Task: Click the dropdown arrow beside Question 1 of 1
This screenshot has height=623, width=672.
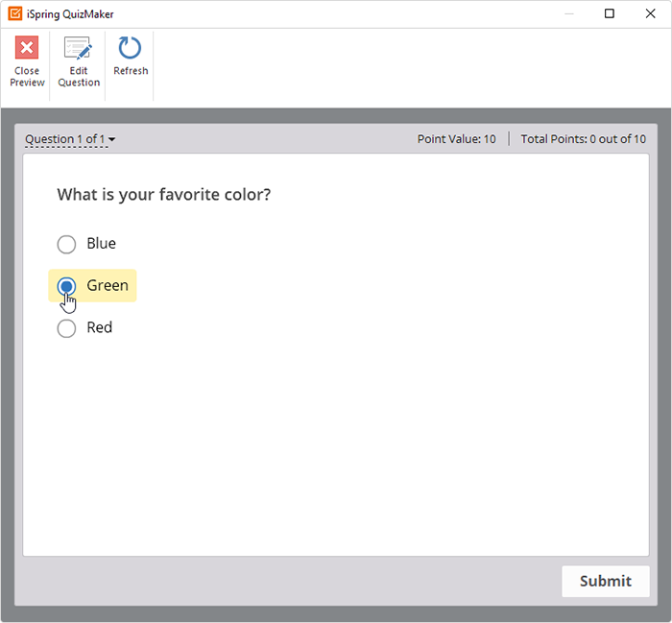Action: [112, 139]
